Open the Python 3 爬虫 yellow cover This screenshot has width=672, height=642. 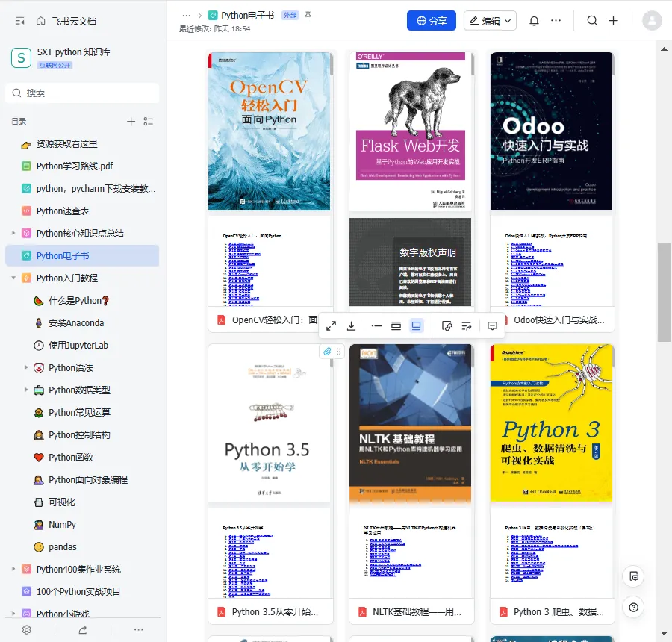(x=551, y=423)
